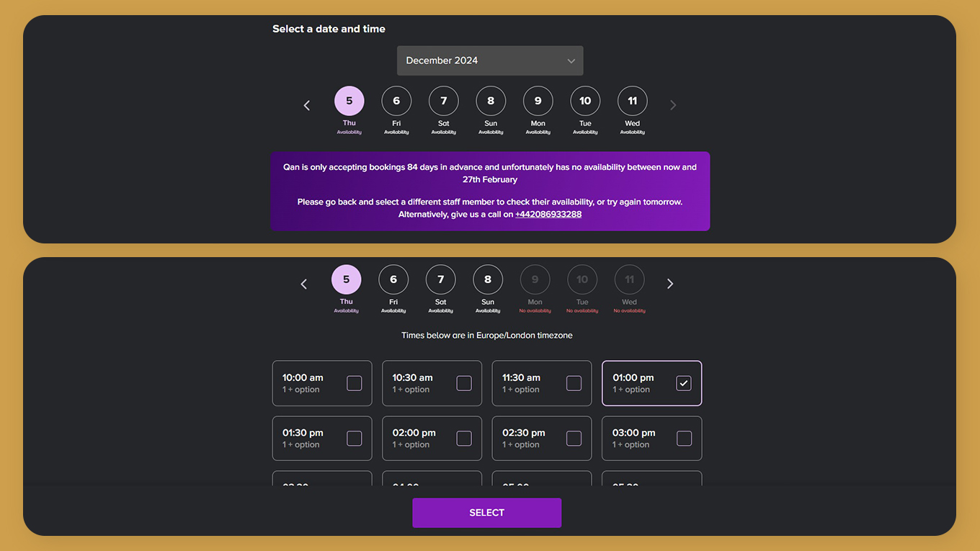This screenshot has width=980, height=551.
Task: Select Monday 9 in the upper date strip
Action: [x=538, y=101]
